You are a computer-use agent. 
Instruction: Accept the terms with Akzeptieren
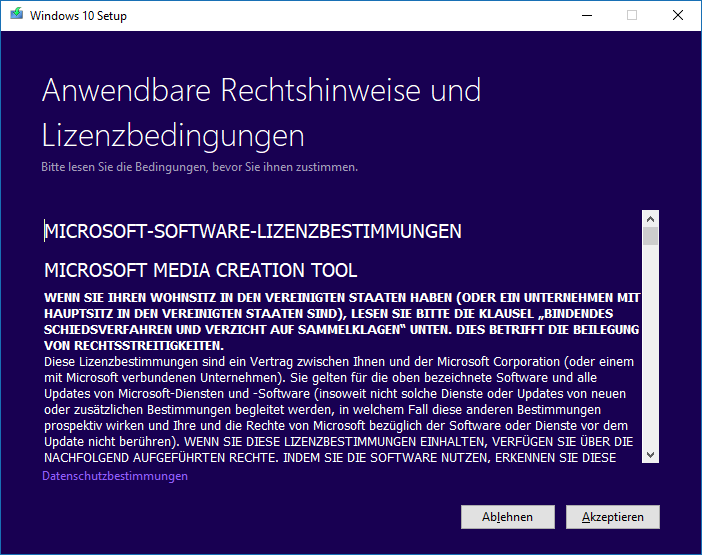coord(612,517)
